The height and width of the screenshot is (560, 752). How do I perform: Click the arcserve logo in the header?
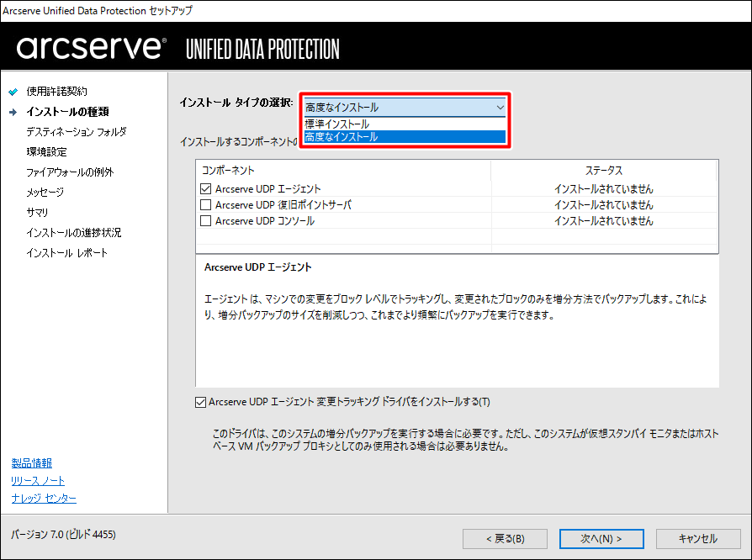(x=91, y=47)
